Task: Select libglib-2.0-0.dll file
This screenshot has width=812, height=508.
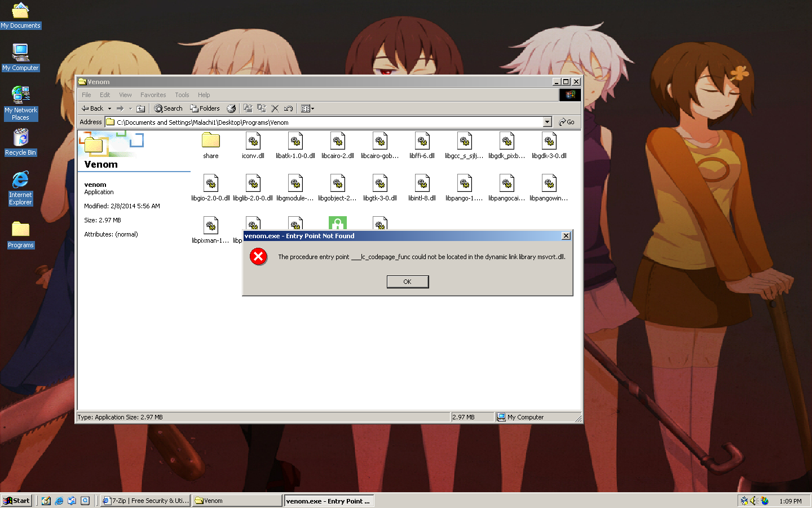Action: pyautogui.click(x=253, y=188)
